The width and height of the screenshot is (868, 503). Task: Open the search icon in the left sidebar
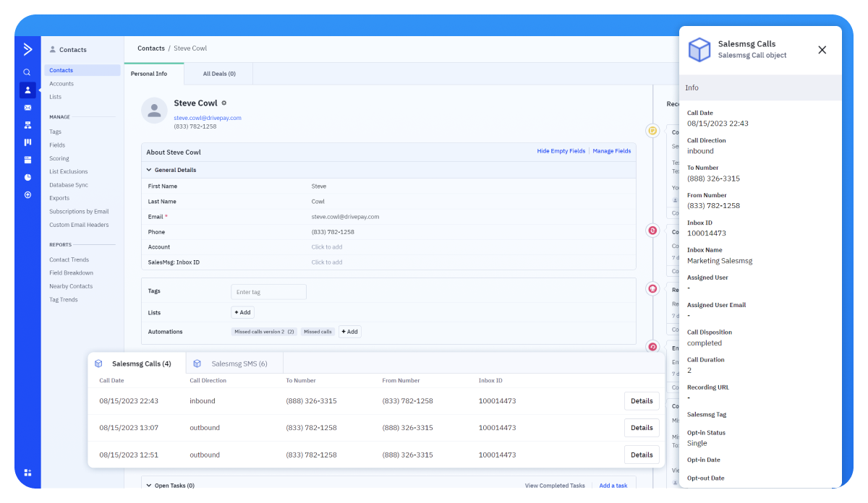[27, 72]
